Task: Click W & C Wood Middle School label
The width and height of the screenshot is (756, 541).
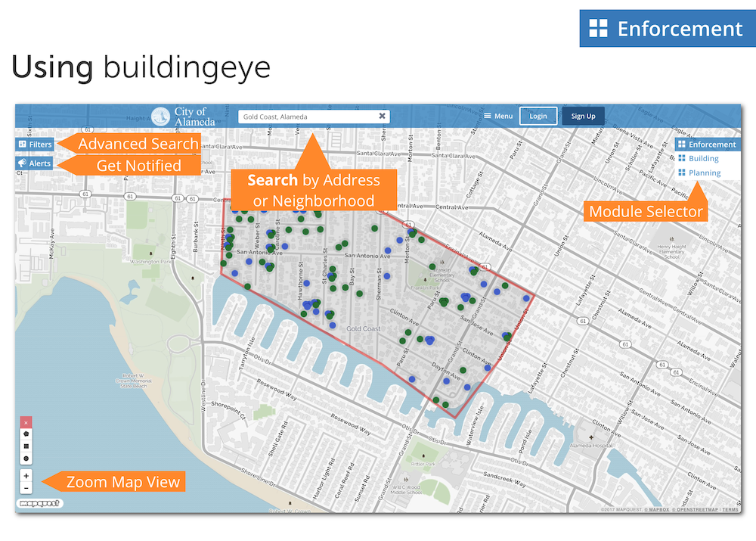Action: pyautogui.click(x=405, y=490)
